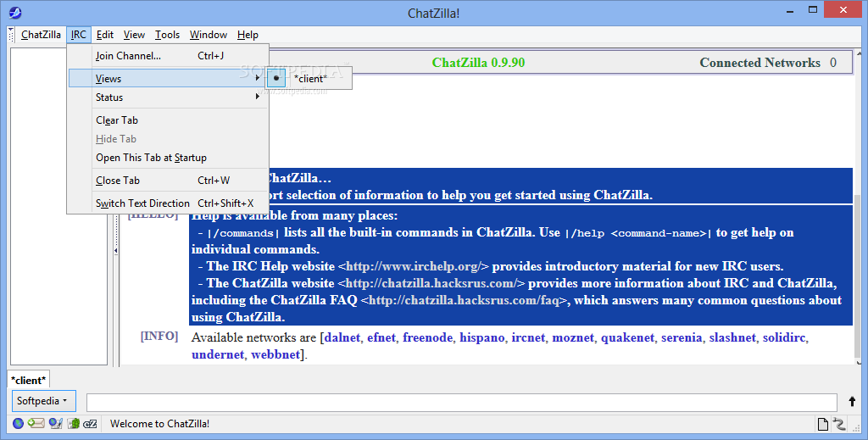The height and width of the screenshot is (440, 868).
Task: Open the Edit menu
Action: coord(104,35)
